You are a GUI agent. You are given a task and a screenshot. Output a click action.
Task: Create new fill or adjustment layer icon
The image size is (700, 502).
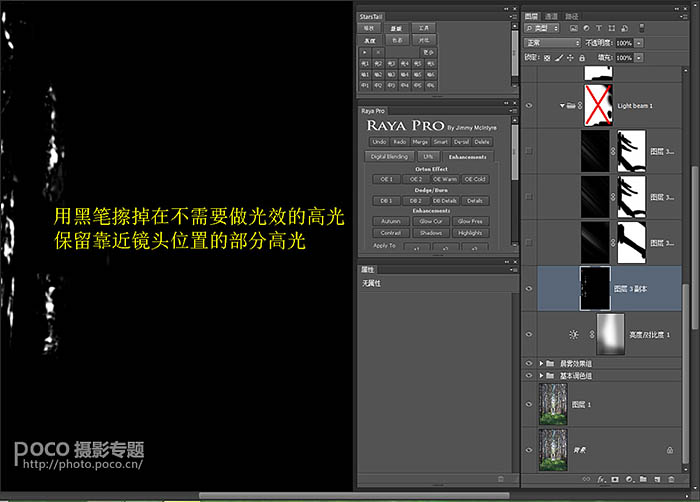[x=629, y=479]
